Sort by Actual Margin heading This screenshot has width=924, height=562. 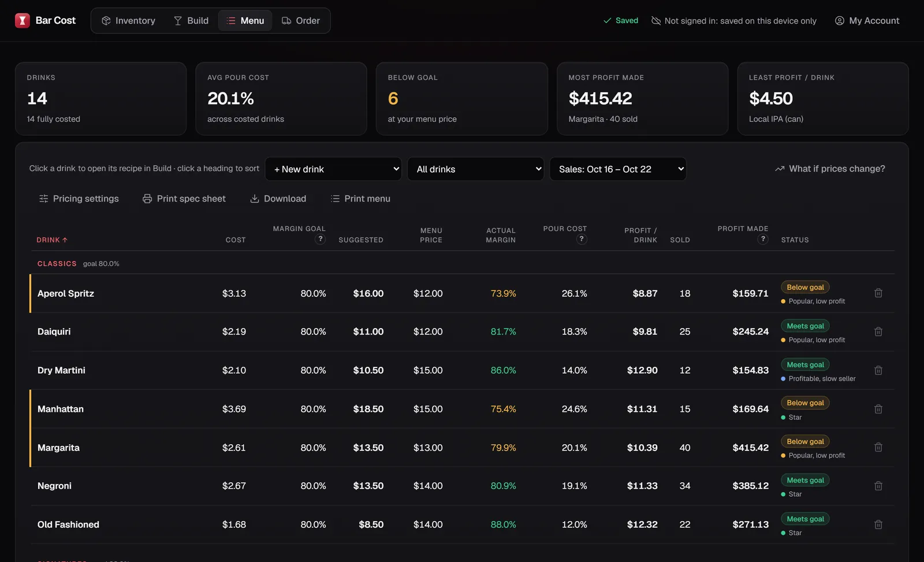point(501,235)
